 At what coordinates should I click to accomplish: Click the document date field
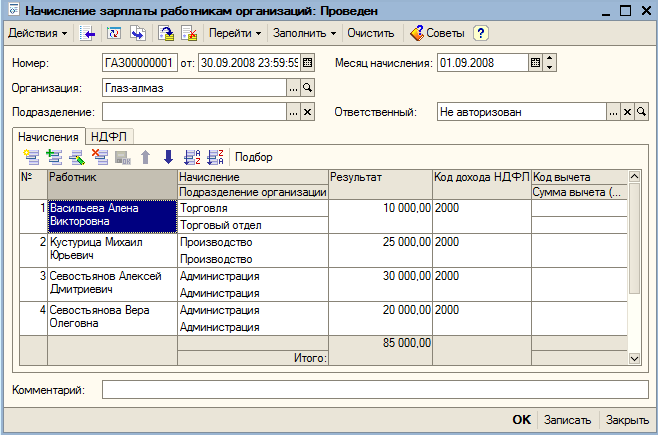point(249,63)
